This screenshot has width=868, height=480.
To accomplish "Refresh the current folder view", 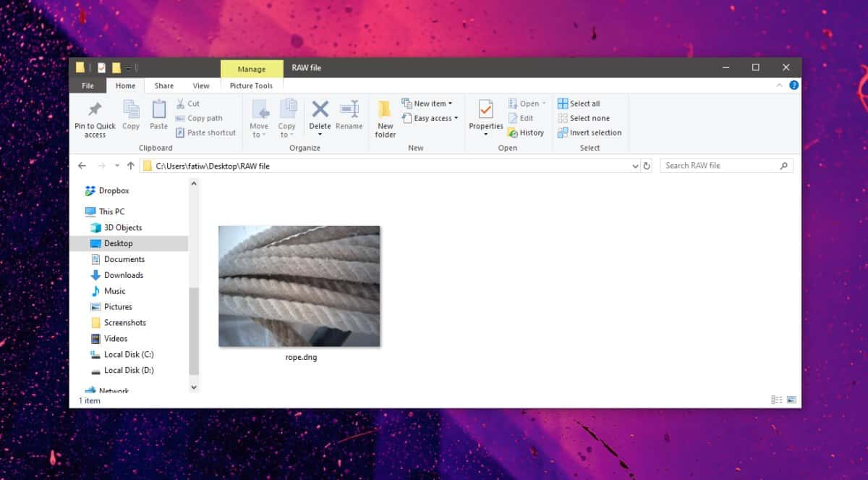I will point(647,166).
